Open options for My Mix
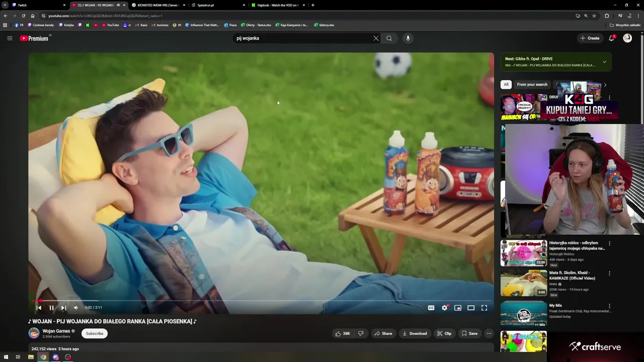Image resolution: width=644 pixels, height=362 pixels. click(609, 306)
